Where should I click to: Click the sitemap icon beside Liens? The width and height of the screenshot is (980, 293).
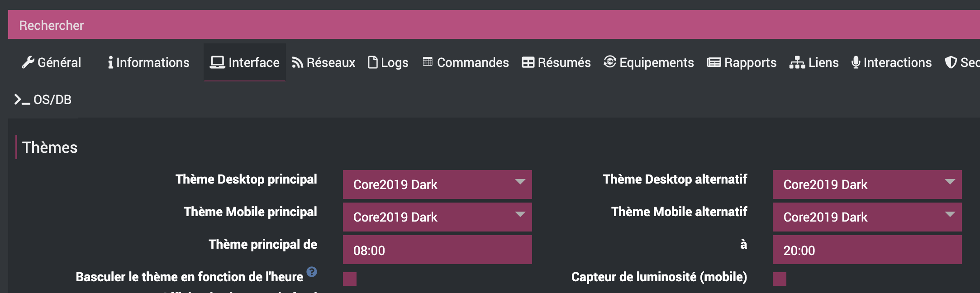(x=797, y=62)
